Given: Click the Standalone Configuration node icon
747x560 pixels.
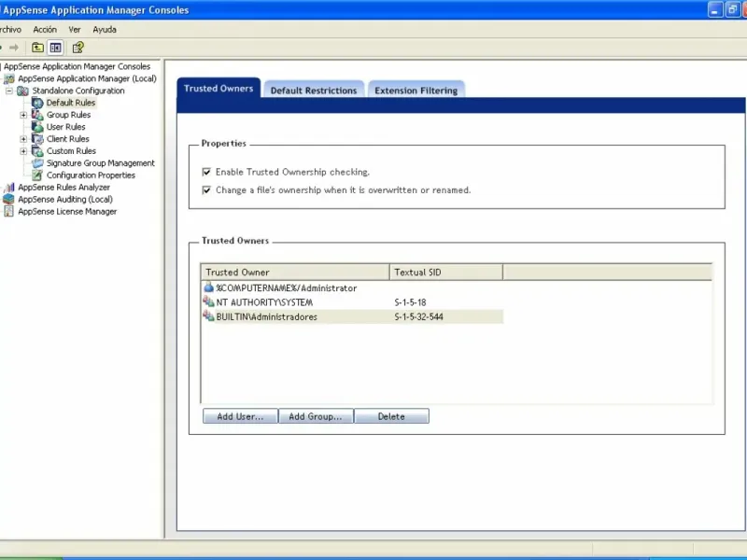Looking at the screenshot, I should click(x=22, y=91).
